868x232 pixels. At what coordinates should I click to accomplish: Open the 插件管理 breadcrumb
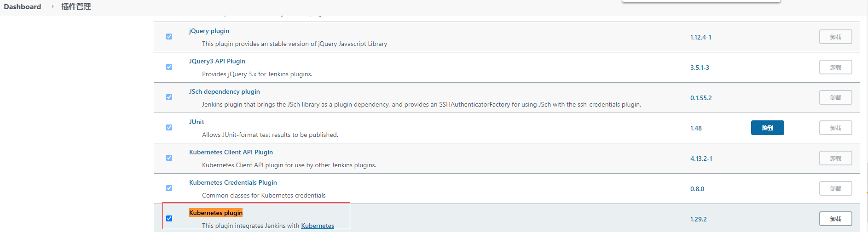pos(76,6)
